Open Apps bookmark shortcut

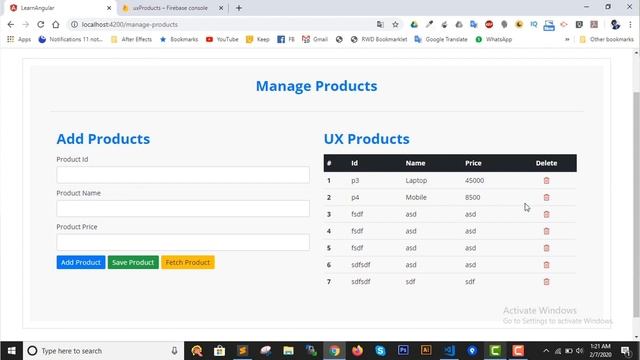19,40
